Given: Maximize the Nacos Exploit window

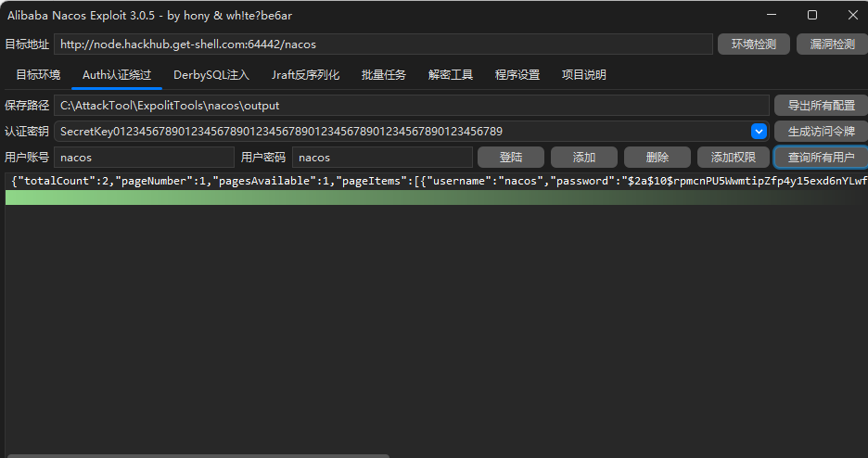Looking at the screenshot, I should point(812,15).
